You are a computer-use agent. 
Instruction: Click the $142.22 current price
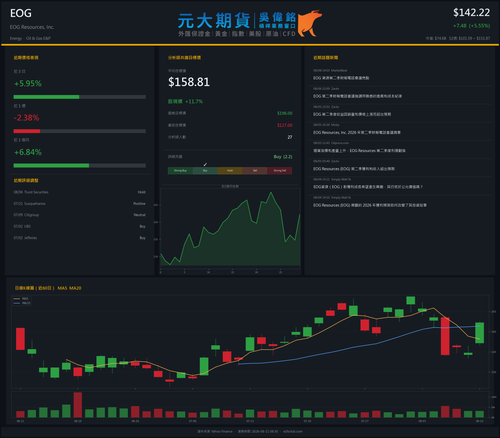click(x=471, y=13)
